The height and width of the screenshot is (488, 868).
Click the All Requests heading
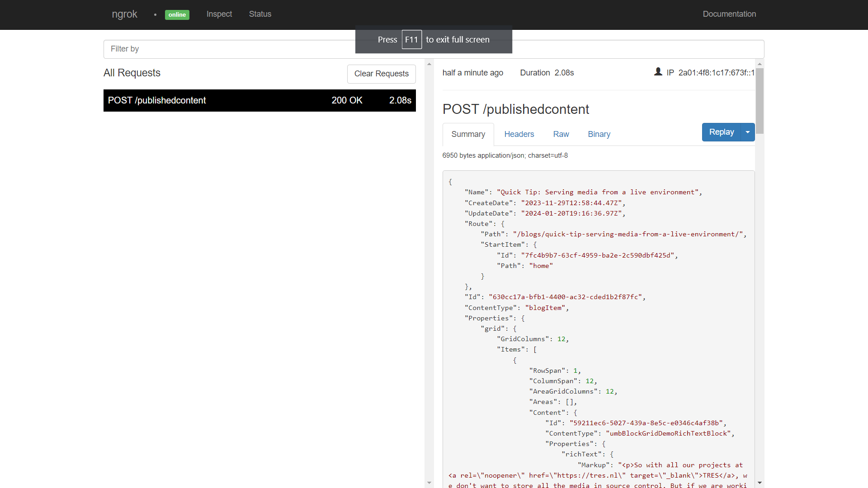pyautogui.click(x=132, y=73)
